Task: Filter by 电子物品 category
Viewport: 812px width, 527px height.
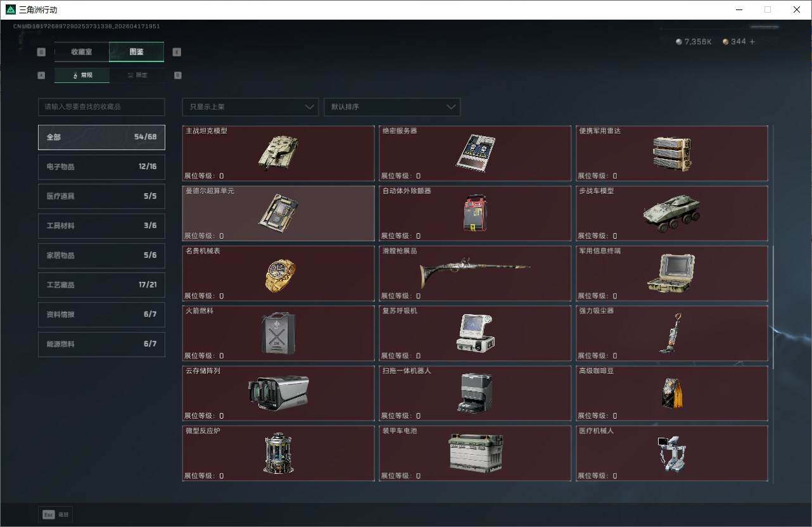Action: (x=101, y=167)
